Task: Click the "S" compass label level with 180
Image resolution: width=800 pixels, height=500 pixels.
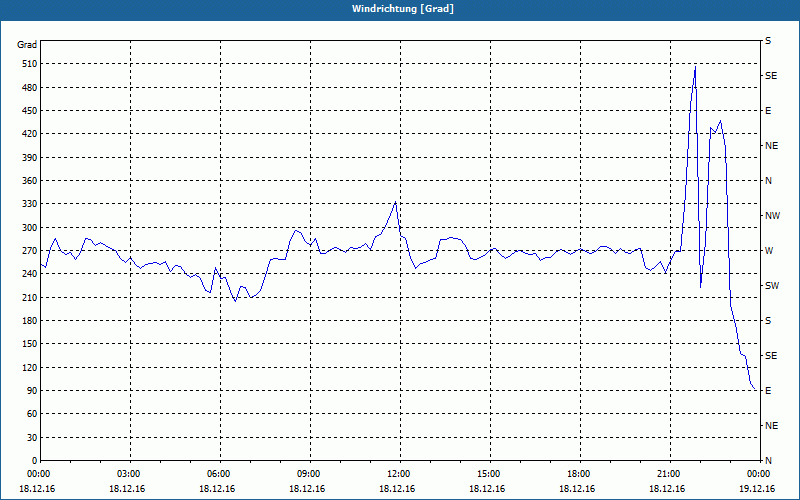Action: [768, 321]
